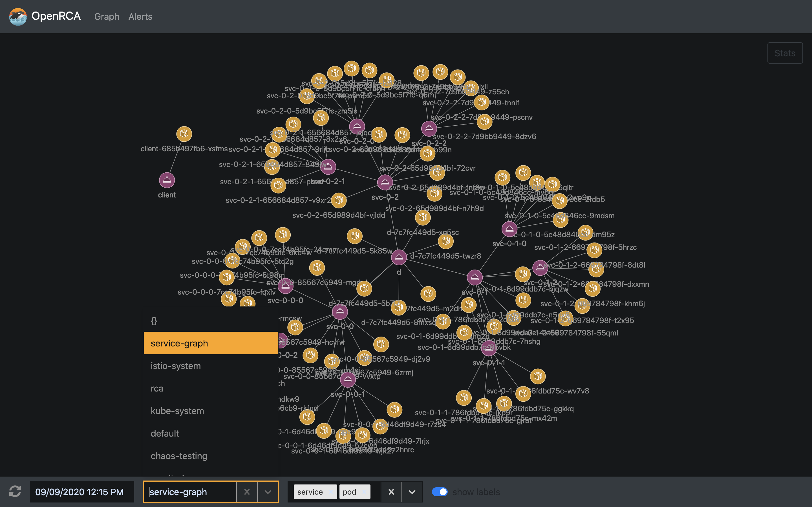Select istio-system from the namespace list
Screen dimensions: 812x507
pyautogui.click(x=176, y=366)
